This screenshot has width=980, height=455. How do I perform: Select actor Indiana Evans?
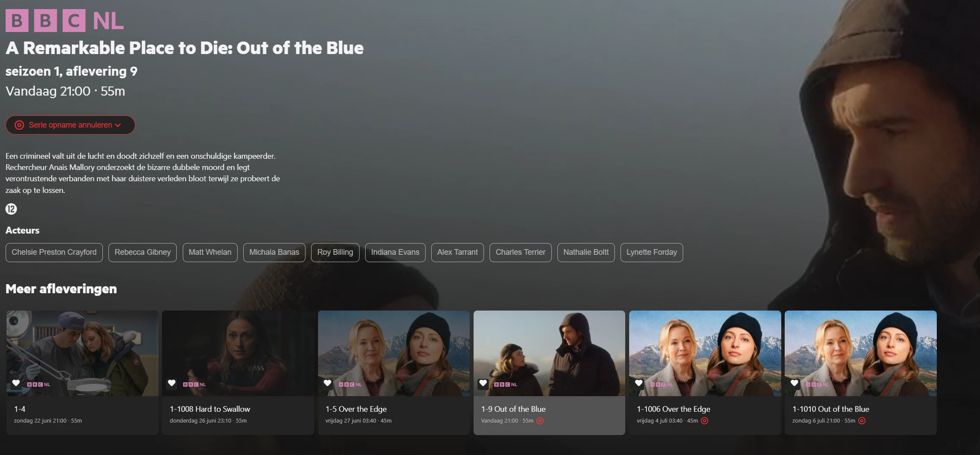[x=395, y=252]
